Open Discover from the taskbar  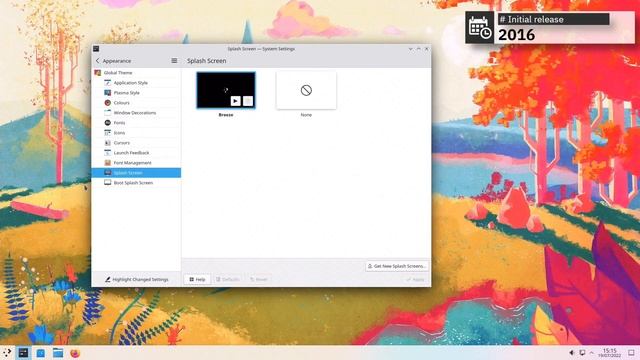(41, 353)
